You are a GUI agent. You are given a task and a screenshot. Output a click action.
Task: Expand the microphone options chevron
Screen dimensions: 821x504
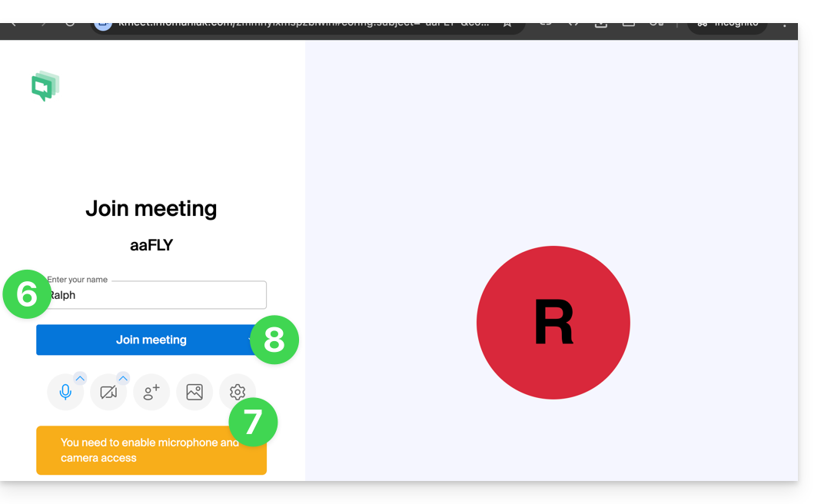[80, 378]
